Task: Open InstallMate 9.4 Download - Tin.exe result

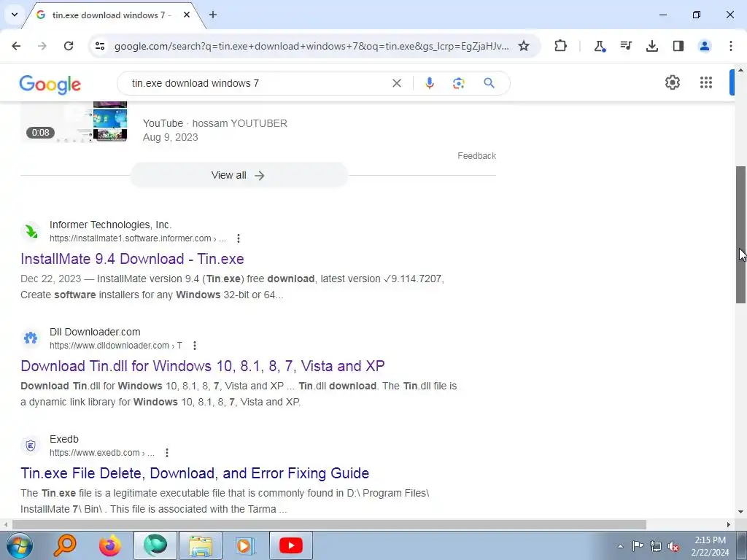Action: [132, 259]
